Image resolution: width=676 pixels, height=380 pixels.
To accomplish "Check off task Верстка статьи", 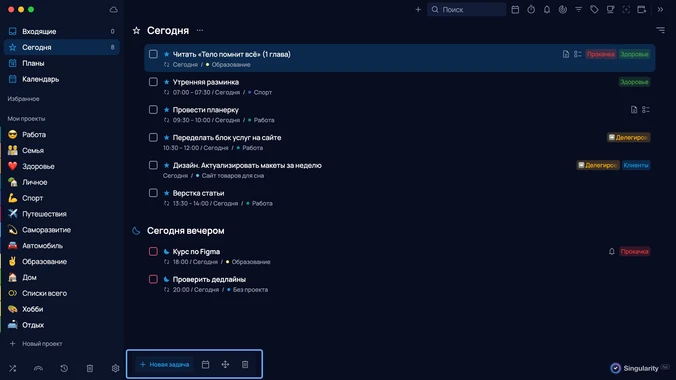I will point(153,193).
